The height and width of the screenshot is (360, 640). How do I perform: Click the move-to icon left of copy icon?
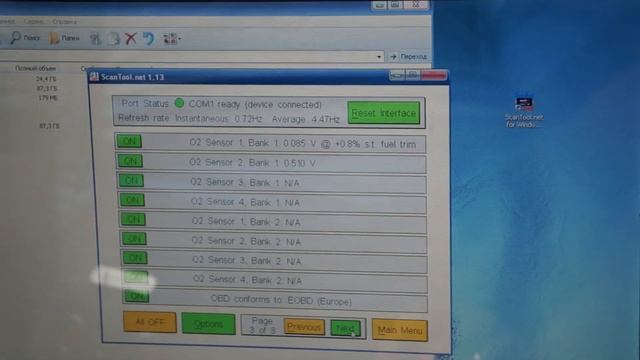click(x=96, y=39)
